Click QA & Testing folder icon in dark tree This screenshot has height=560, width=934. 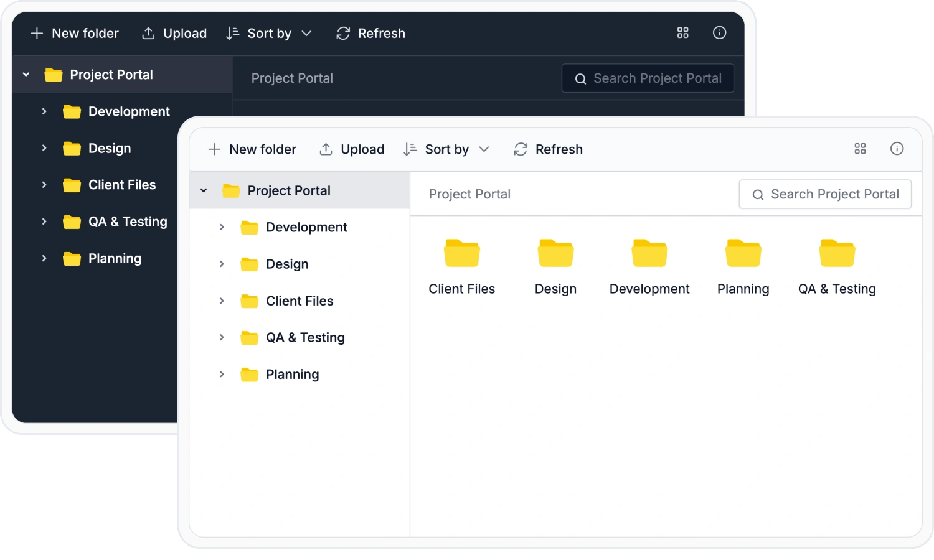coord(72,222)
